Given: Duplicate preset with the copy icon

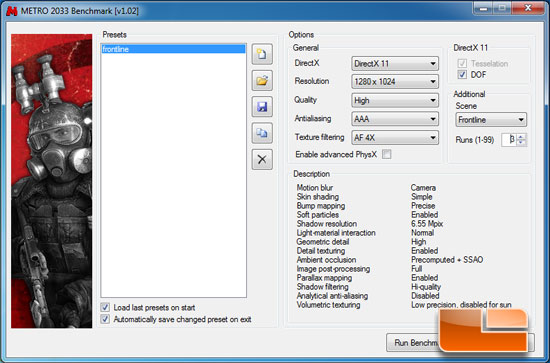Looking at the screenshot, I should 262,133.
